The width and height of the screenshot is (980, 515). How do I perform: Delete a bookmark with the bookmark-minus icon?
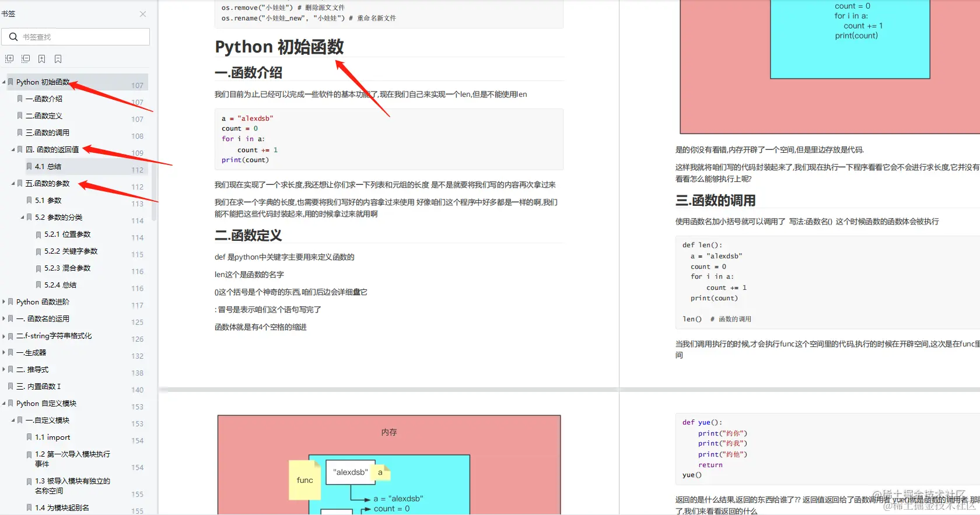pyautogui.click(x=58, y=59)
